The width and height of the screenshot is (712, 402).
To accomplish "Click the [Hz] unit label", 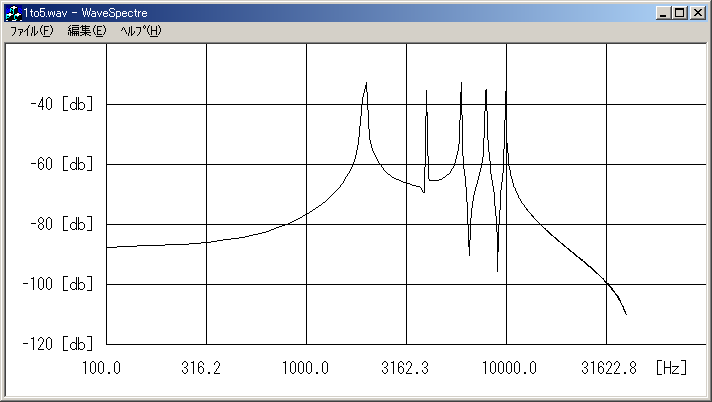I will (672, 367).
